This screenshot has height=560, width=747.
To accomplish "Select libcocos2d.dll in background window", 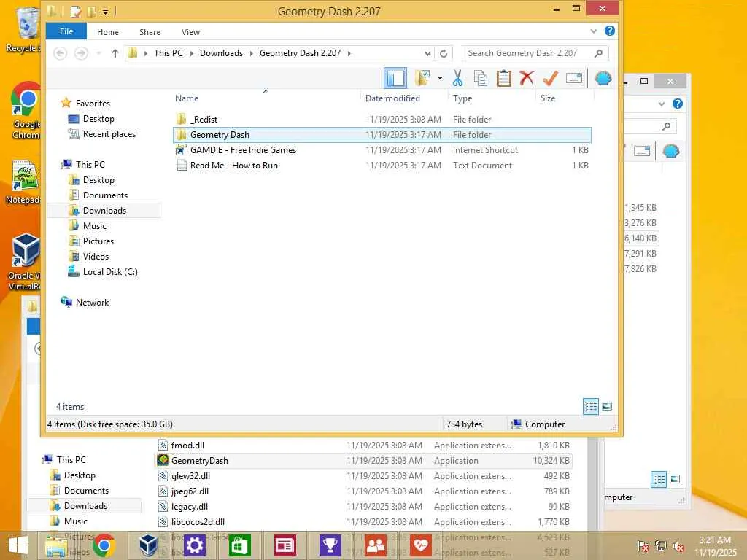I will (364, 522).
